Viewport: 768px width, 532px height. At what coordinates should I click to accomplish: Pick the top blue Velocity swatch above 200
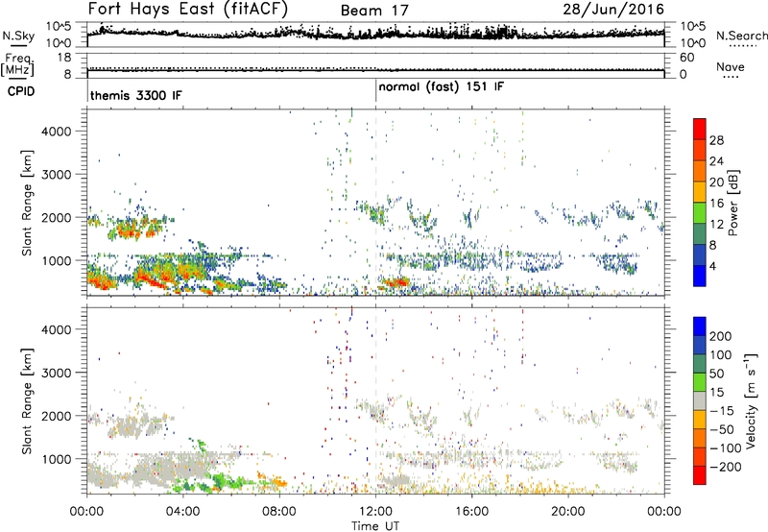(x=700, y=326)
